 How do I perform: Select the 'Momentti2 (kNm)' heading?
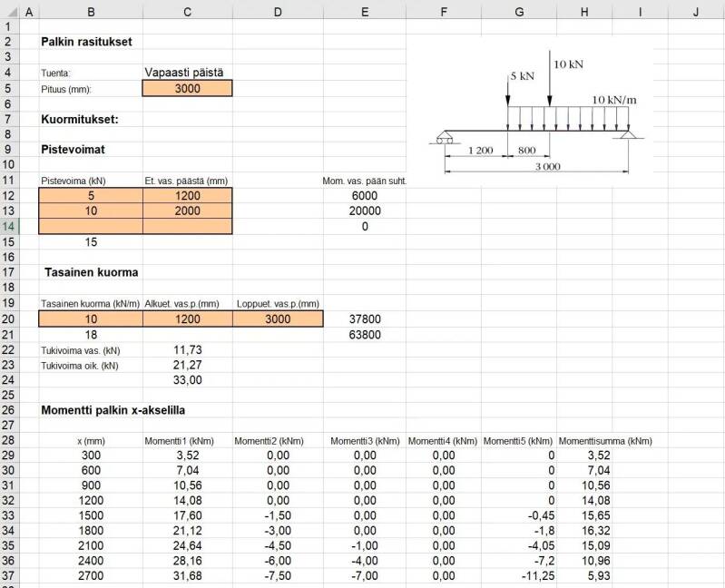tap(269, 442)
